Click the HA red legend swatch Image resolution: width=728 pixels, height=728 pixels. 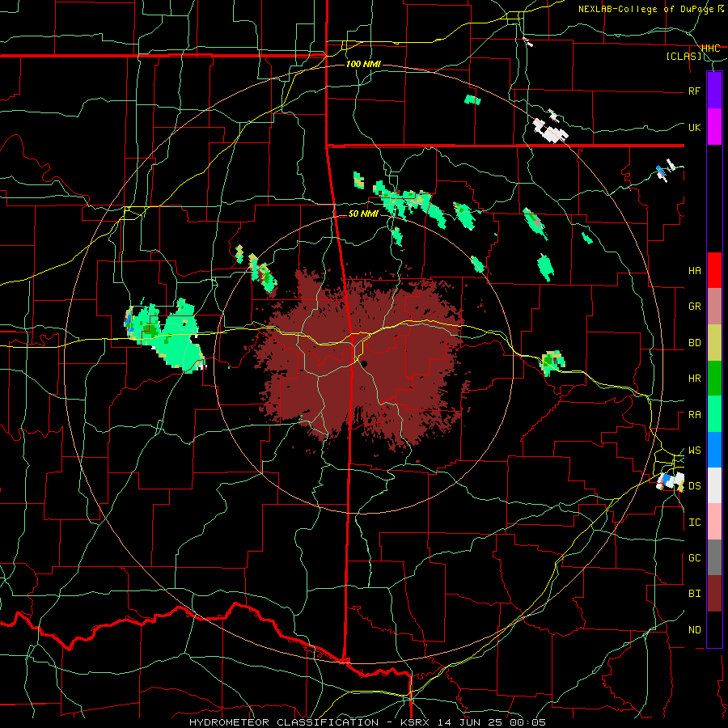point(714,270)
